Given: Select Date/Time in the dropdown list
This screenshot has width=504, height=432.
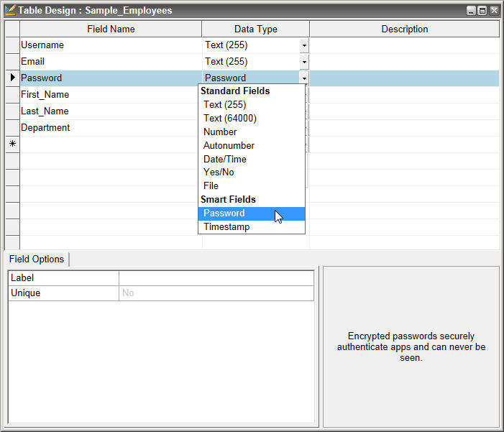Looking at the screenshot, I should (225, 160).
